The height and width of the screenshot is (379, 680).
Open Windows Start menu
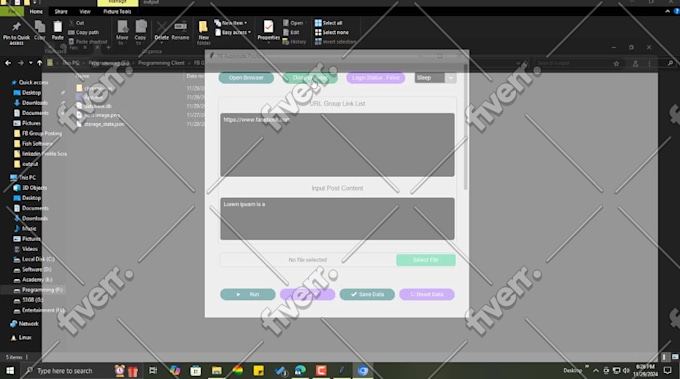pos(10,371)
